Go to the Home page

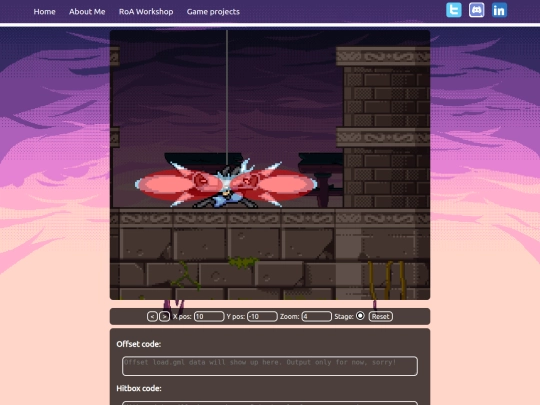[44, 12]
